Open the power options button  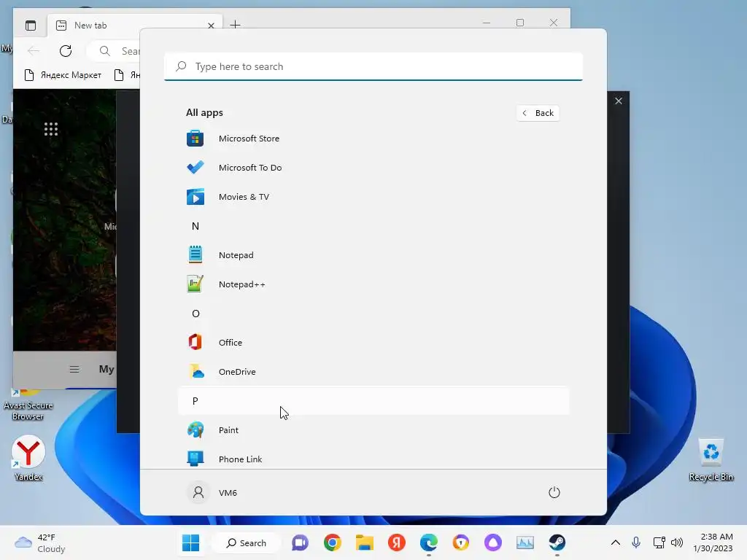point(554,492)
